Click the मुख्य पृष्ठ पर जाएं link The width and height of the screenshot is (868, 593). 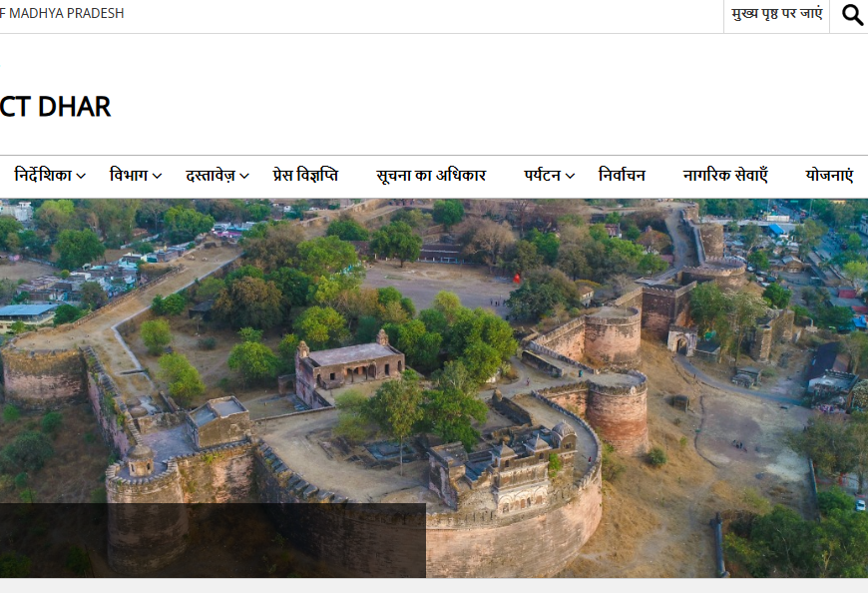(x=776, y=15)
